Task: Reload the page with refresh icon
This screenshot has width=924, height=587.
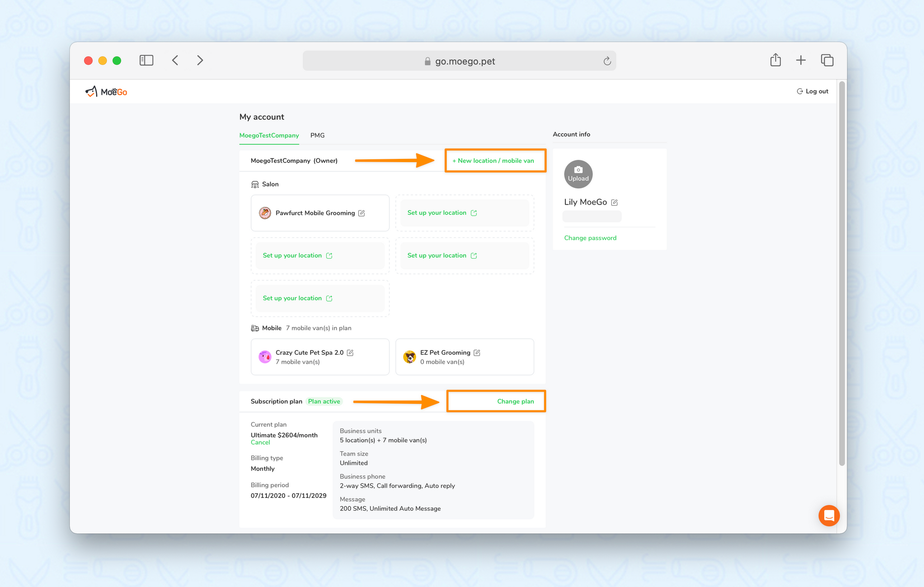Action: coord(607,61)
